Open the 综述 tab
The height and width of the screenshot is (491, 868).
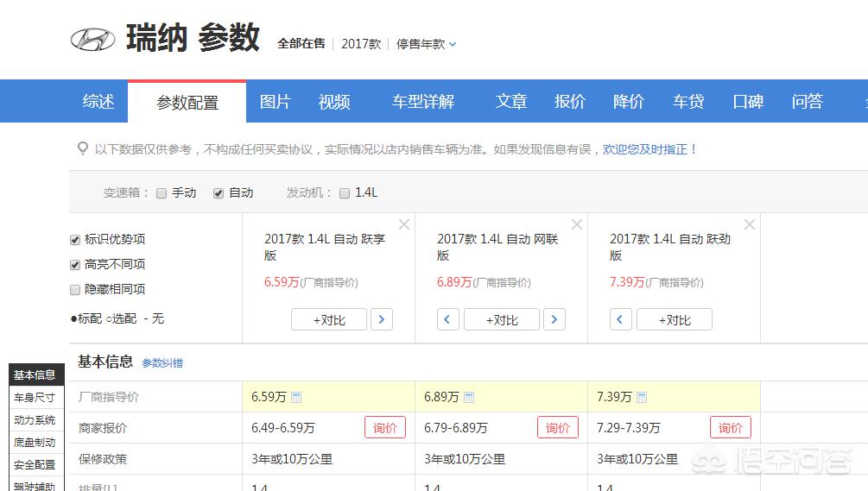[98, 101]
